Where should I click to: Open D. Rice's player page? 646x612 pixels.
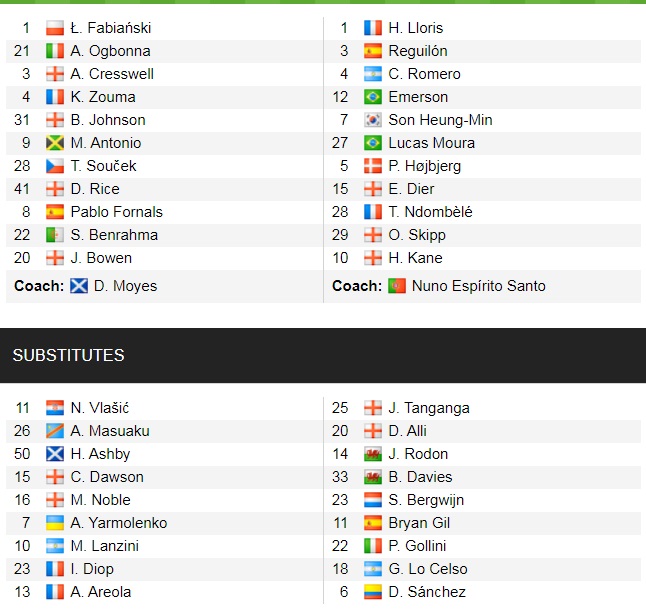tap(95, 189)
